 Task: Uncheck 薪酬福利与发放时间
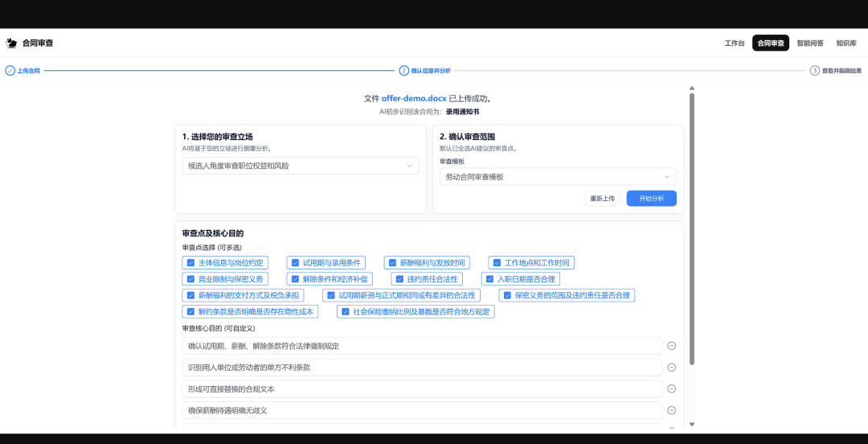click(x=393, y=263)
